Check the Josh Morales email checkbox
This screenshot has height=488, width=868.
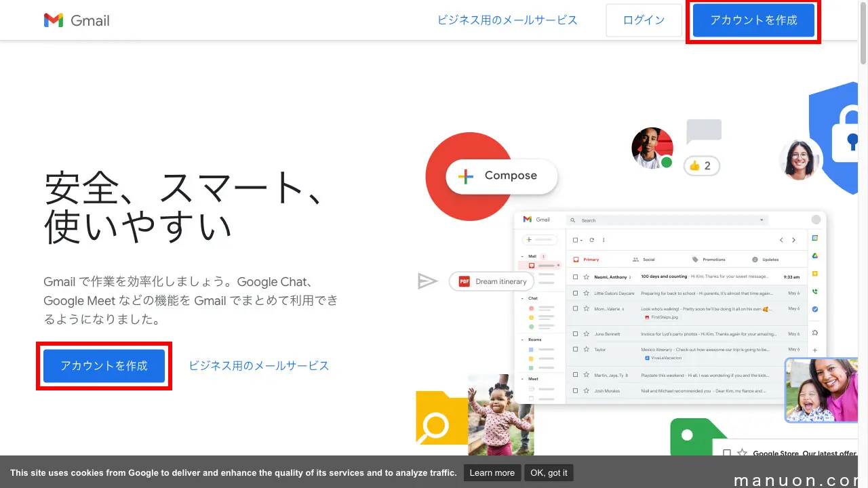pyautogui.click(x=576, y=390)
